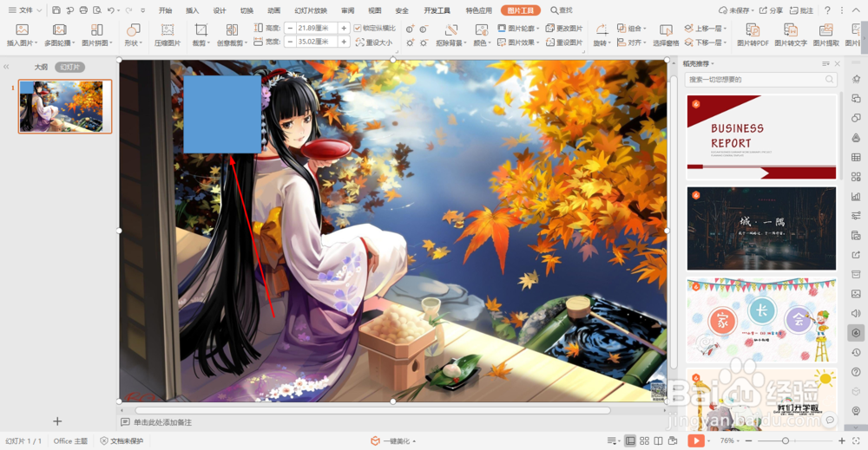
Task: Open Group (组合) dropdown
Action: 632,29
